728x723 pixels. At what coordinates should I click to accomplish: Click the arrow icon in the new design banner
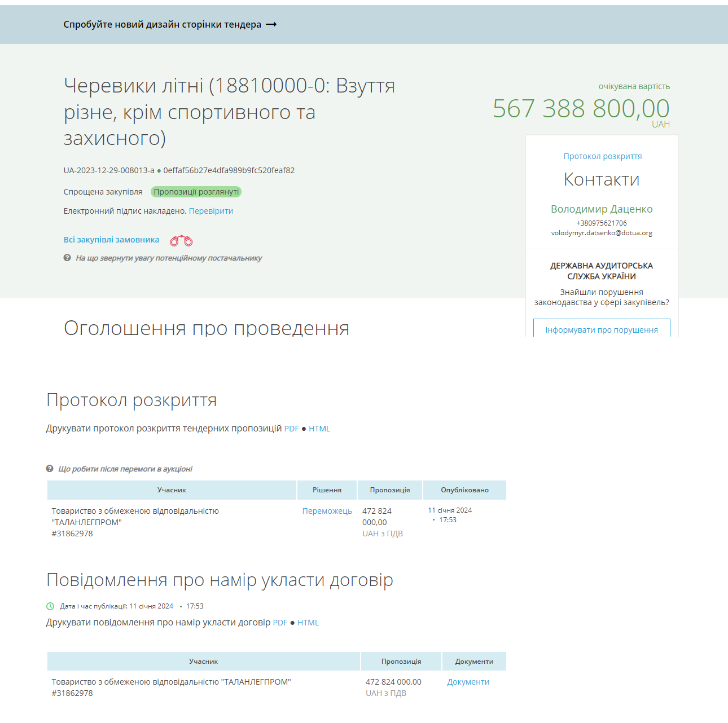tap(271, 25)
